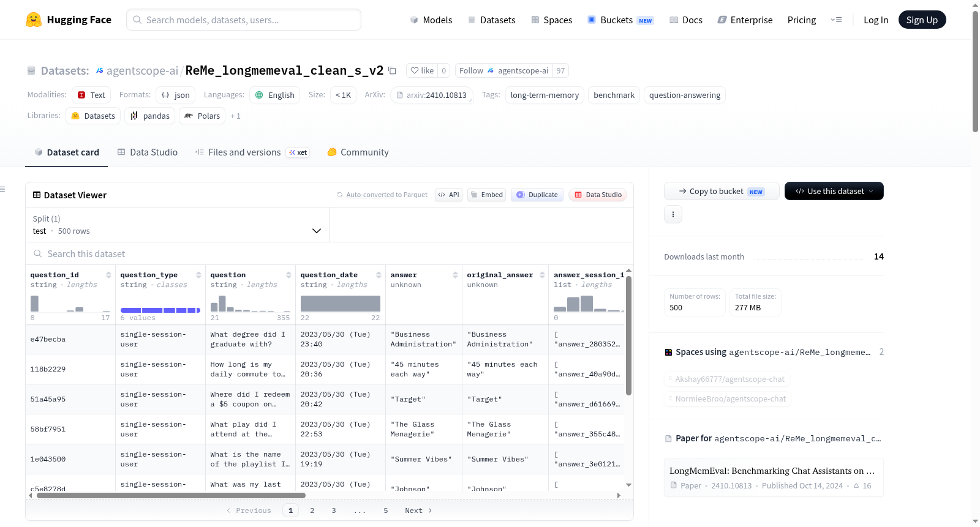Show the +1 more libraries
Screen dimensions: 980x527
pos(235,116)
